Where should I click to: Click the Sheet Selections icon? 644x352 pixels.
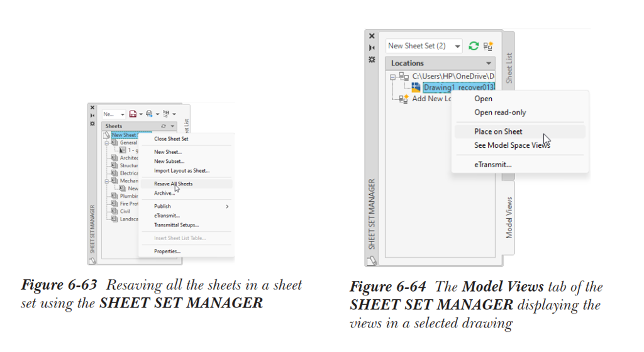tap(166, 114)
